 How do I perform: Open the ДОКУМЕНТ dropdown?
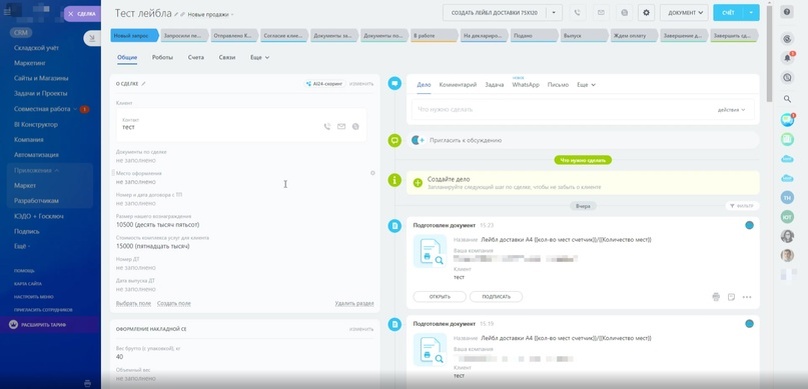[684, 12]
